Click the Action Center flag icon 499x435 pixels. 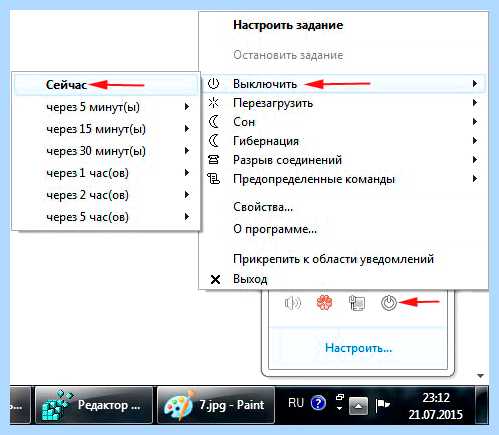click(382, 405)
